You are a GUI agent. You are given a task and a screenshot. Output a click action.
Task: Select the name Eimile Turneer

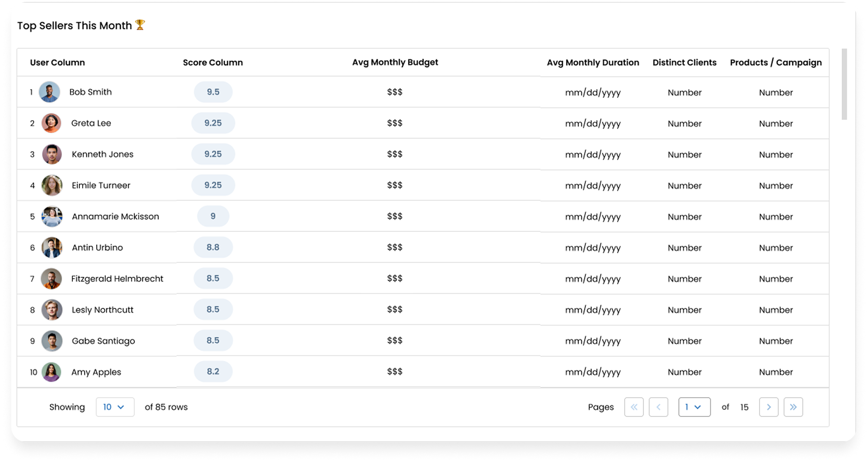(101, 185)
